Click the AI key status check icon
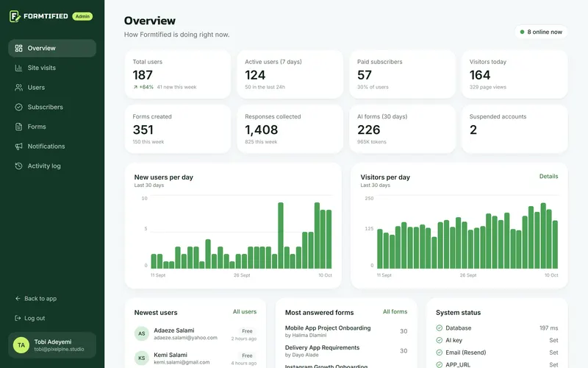Screen dimensions: 588x368 pos(439,340)
